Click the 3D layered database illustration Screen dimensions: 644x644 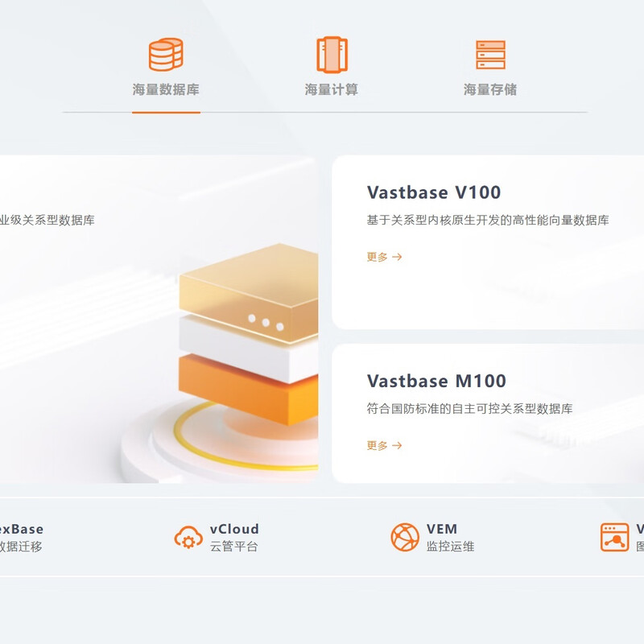[x=233, y=338]
